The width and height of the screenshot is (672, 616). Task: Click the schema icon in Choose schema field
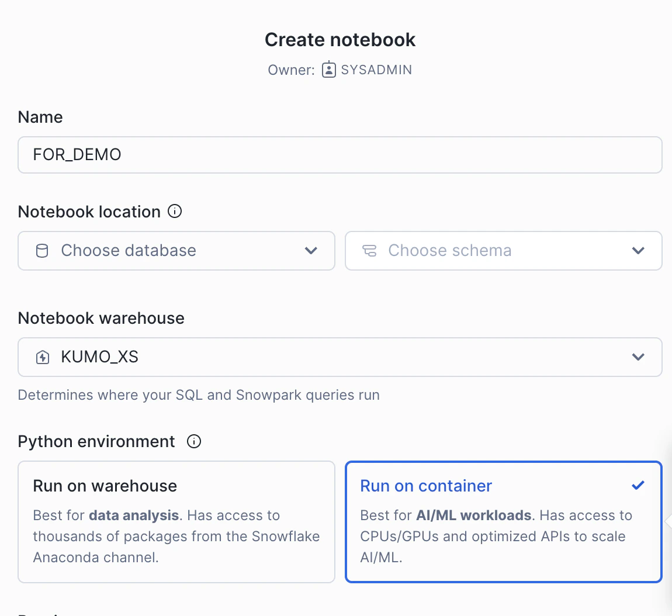(369, 250)
